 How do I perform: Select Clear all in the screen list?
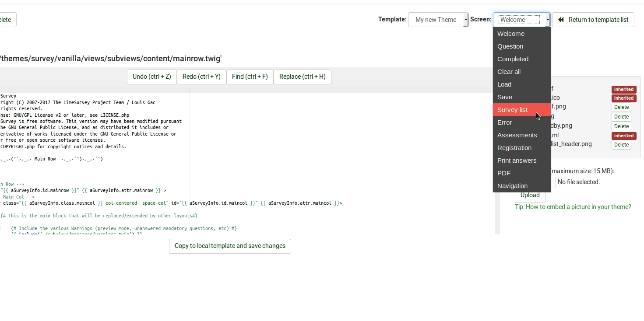[x=509, y=72]
